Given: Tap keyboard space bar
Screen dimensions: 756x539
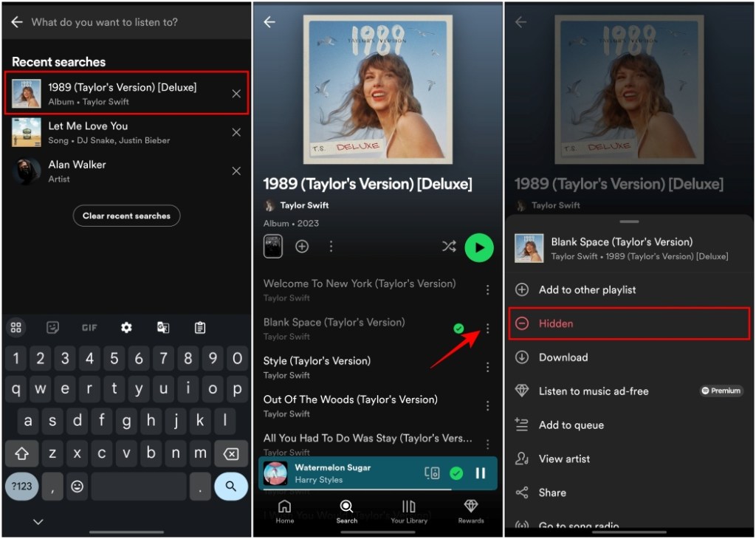Looking at the screenshot, I should pyautogui.click(x=138, y=486).
